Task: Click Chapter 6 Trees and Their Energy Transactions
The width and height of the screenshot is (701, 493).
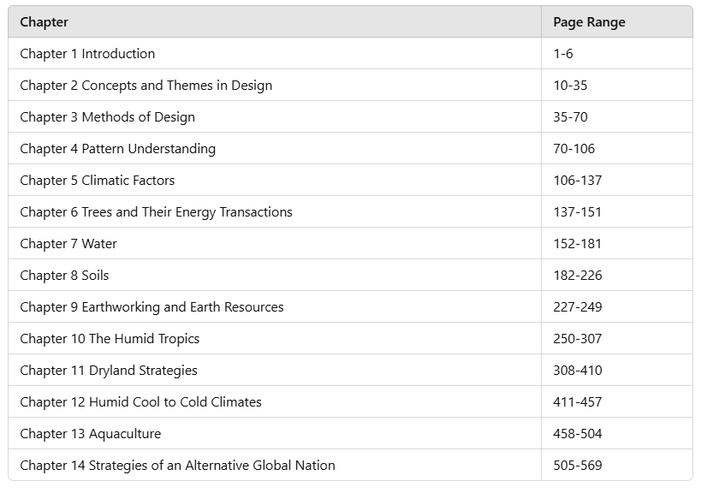Action: 156,212
